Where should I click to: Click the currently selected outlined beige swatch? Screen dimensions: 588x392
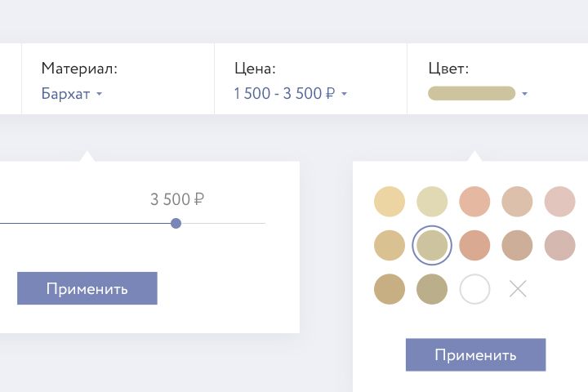[x=432, y=245]
